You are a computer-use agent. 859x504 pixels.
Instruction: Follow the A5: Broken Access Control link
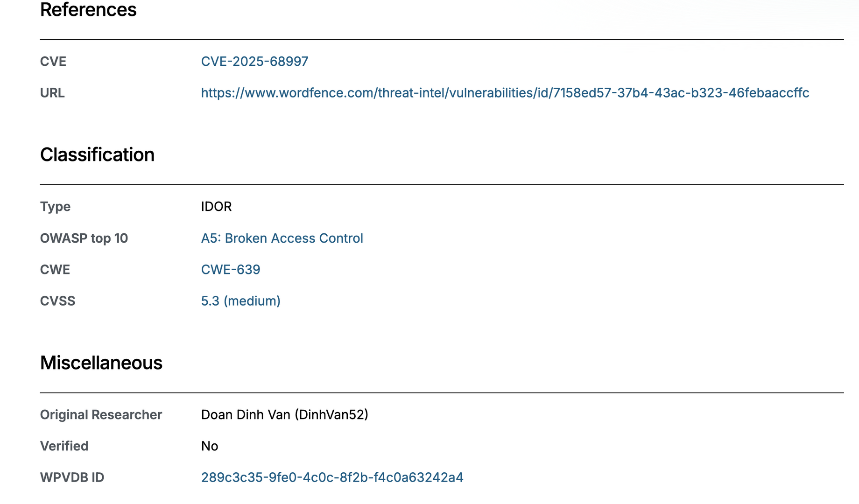(282, 238)
